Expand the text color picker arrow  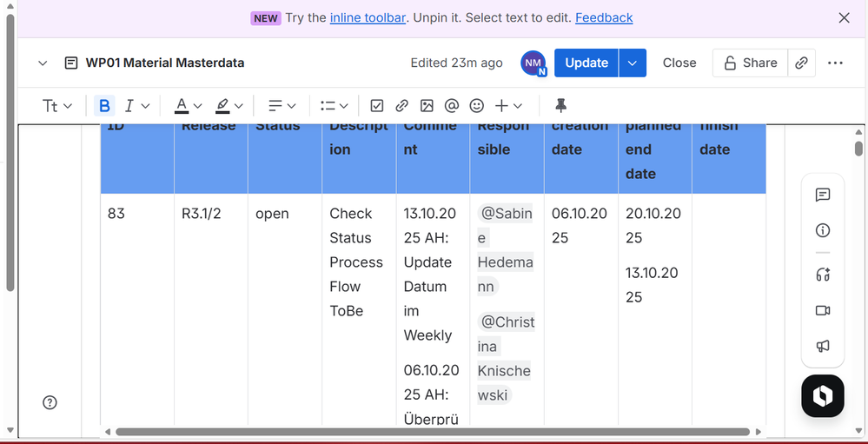(197, 105)
